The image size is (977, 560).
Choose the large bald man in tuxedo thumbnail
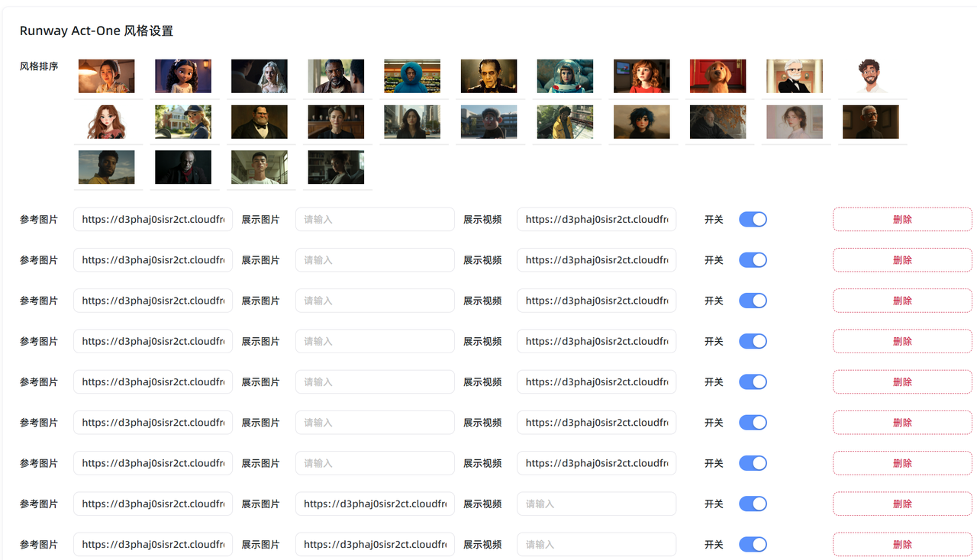260,122
